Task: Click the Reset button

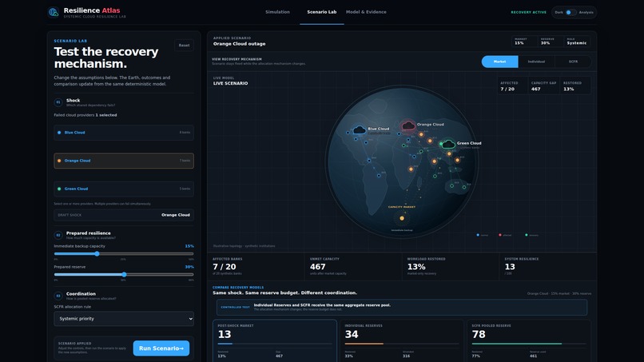Action: point(184,46)
